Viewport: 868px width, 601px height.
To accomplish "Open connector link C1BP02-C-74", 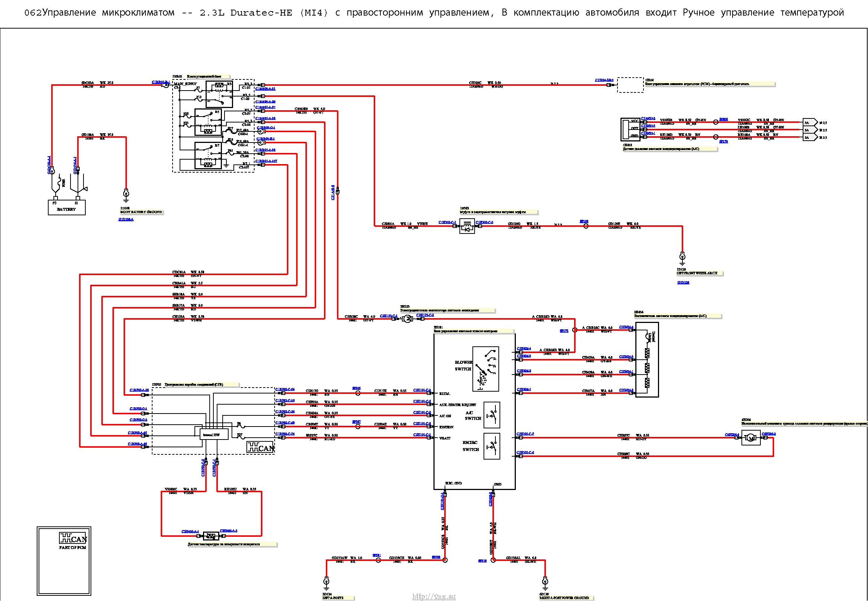I will point(285,434).
